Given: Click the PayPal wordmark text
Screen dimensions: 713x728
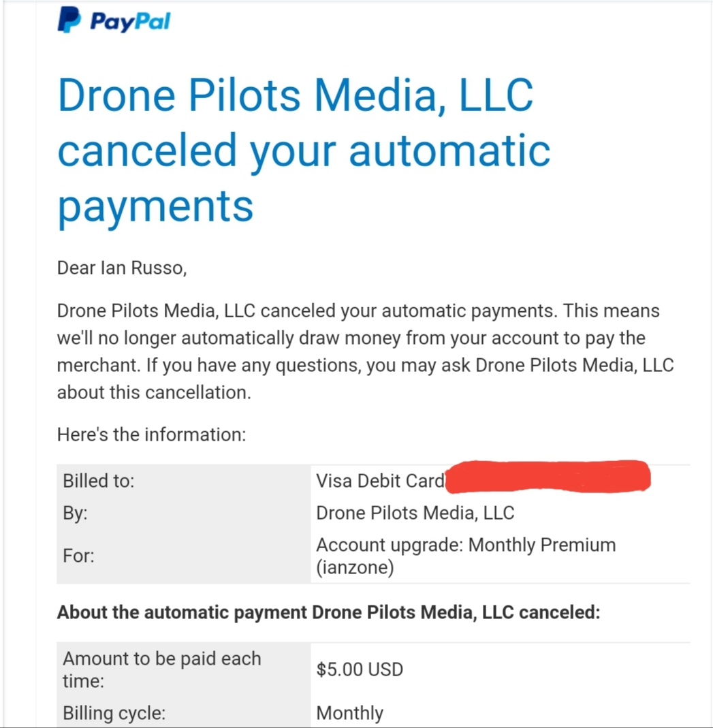Looking at the screenshot, I should coord(131,21).
